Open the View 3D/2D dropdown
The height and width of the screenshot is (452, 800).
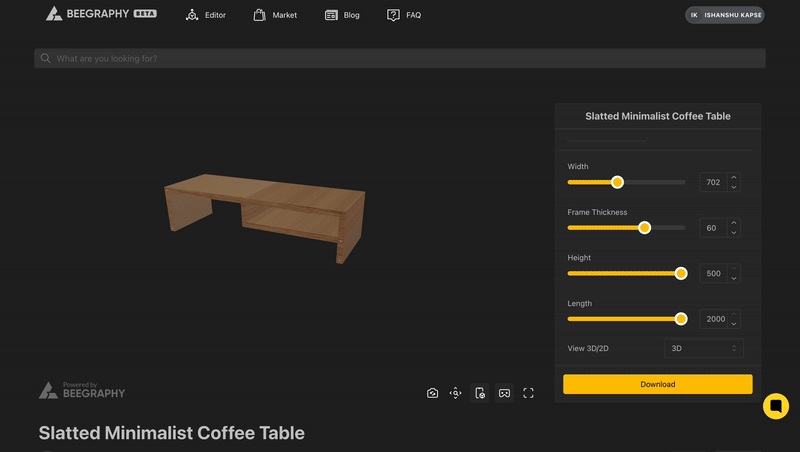point(704,348)
